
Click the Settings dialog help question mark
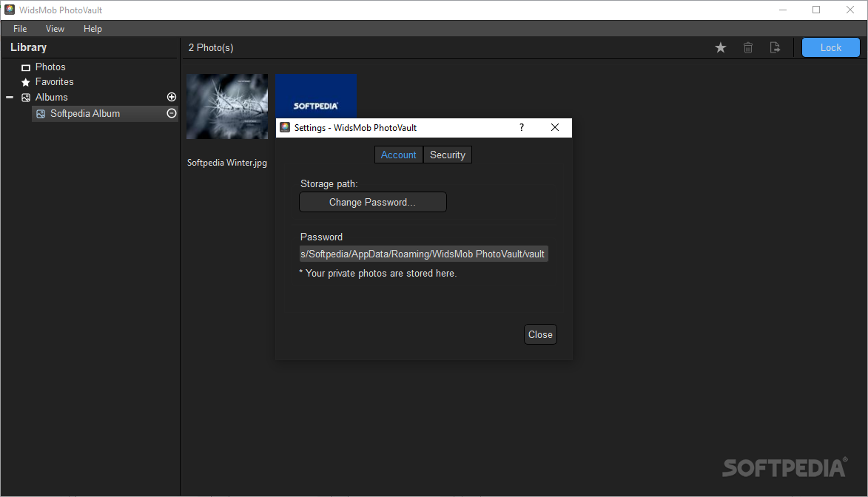522,128
